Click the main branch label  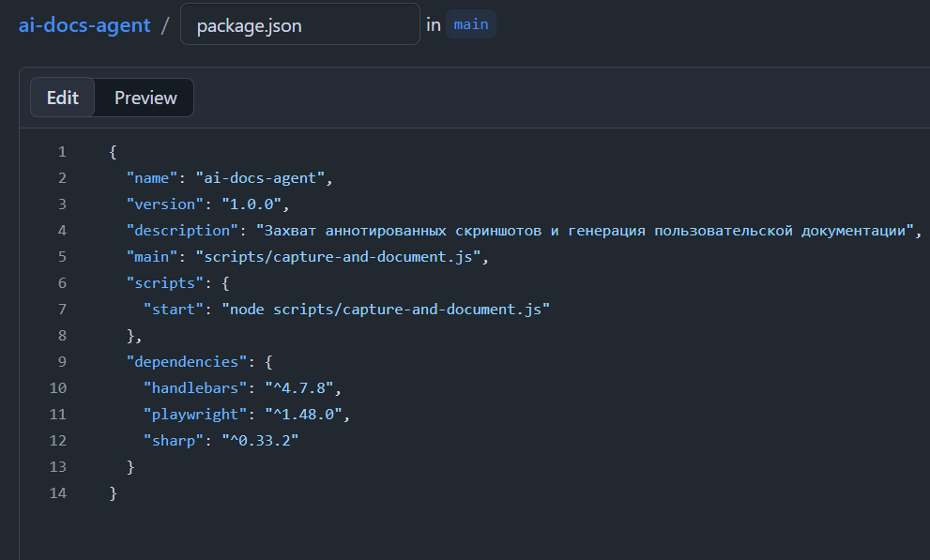click(x=471, y=24)
